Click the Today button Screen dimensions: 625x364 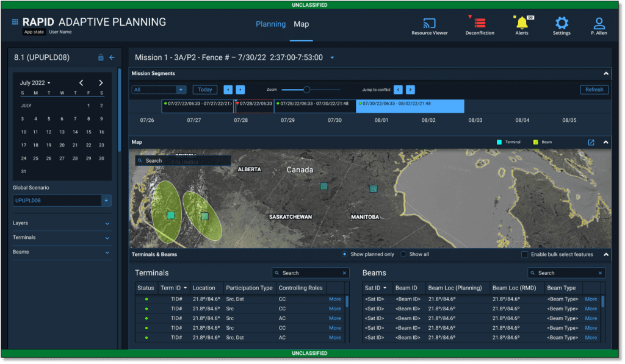[x=205, y=90]
